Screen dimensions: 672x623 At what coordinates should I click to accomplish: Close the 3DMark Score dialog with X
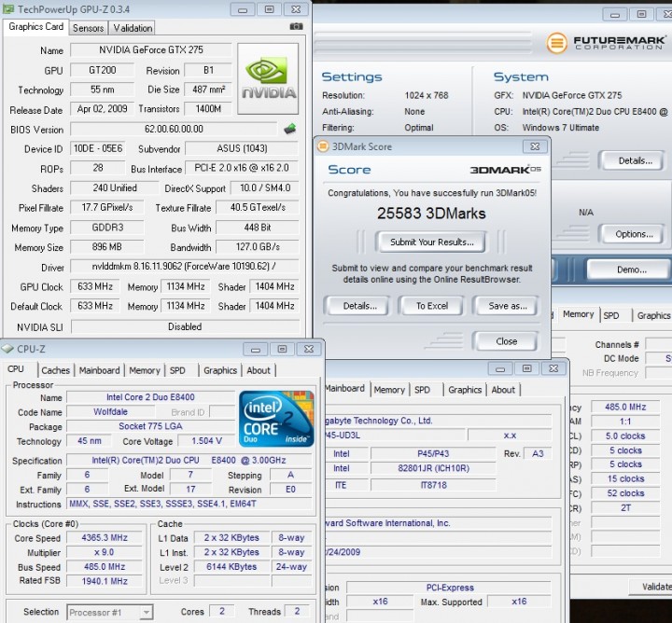(535, 146)
